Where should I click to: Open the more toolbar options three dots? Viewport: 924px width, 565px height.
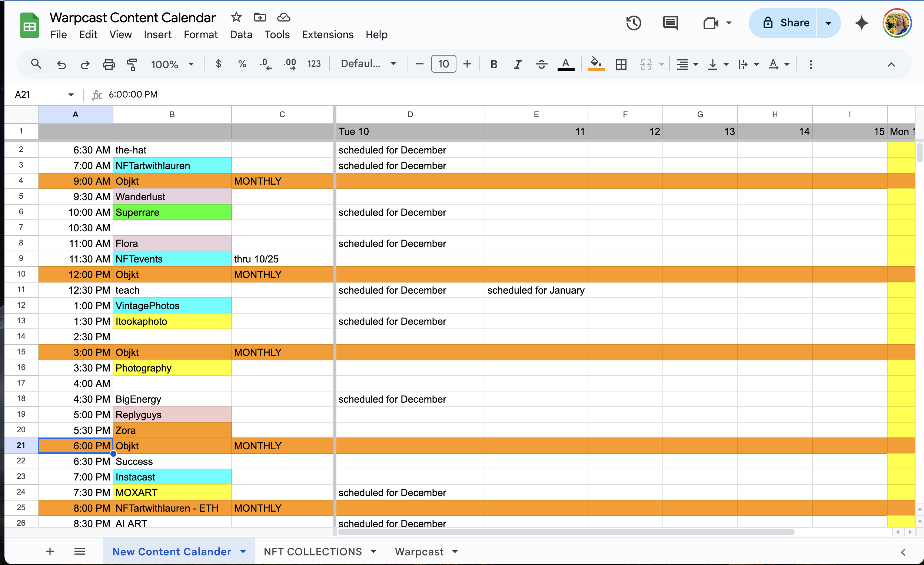[811, 65]
